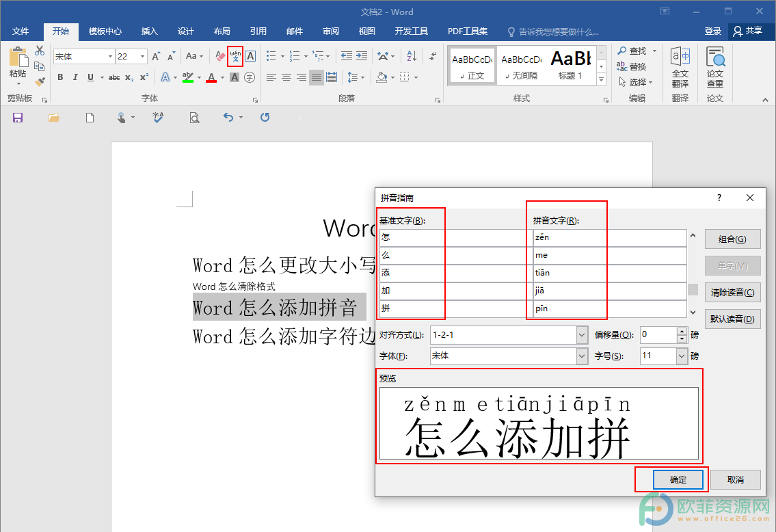This screenshot has width=776, height=532.
Task: Increase font size with the grow font icon
Action: tap(156, 57)
